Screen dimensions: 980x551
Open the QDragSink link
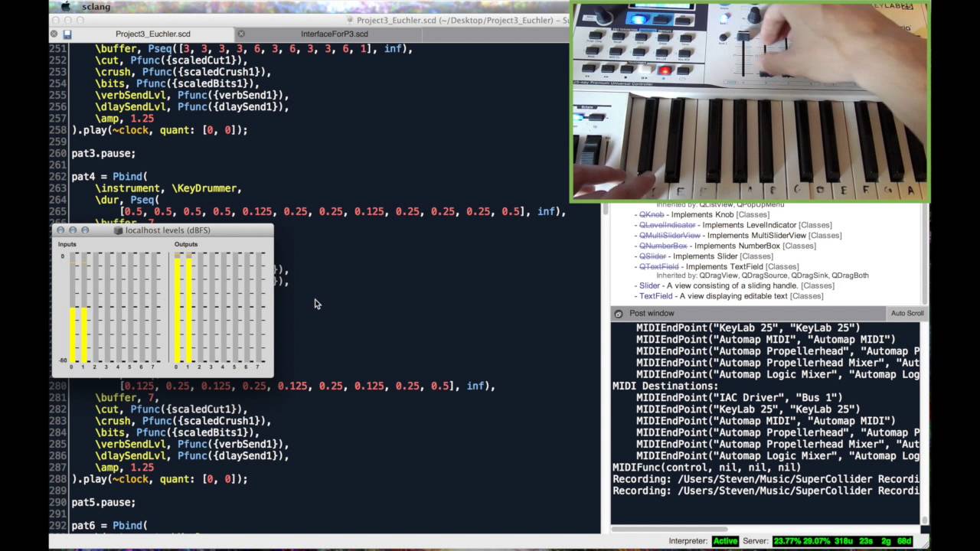[808, 275]
